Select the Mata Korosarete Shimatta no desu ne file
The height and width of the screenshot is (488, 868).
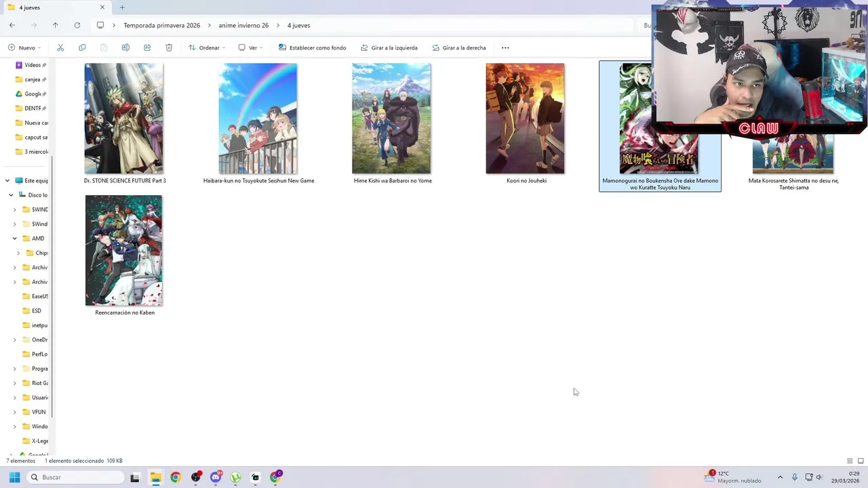click(793, 184)
